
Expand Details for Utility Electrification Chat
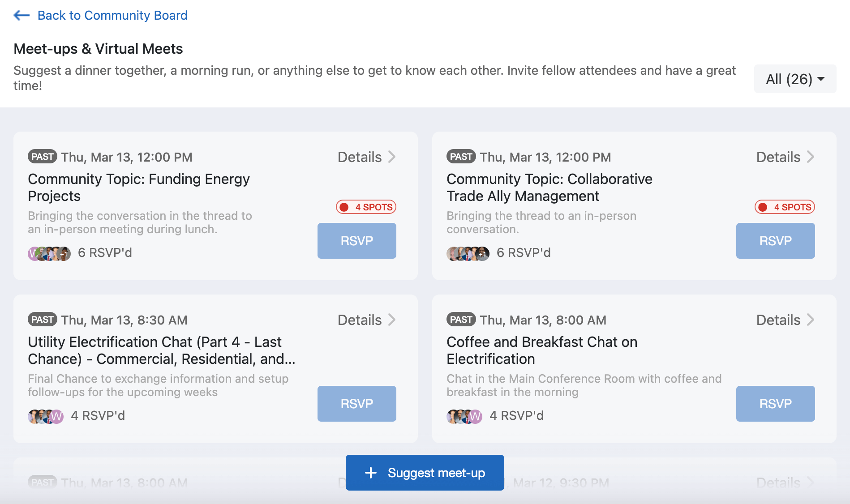click(x=366, y=320)
